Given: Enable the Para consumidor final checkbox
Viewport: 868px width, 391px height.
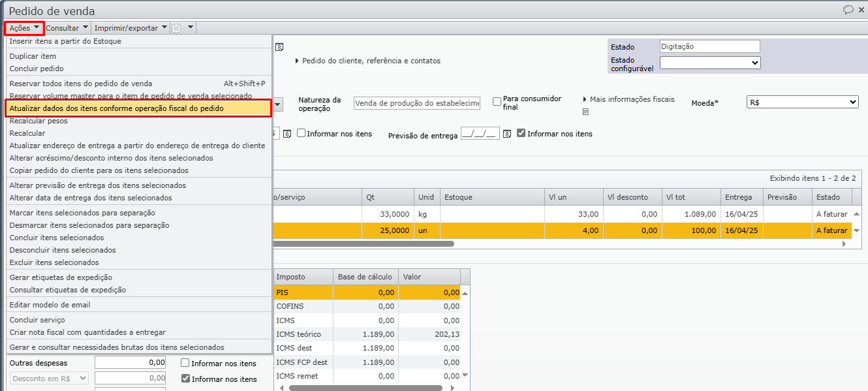Looking at the screenshot, I should click(x=497, y=102).
